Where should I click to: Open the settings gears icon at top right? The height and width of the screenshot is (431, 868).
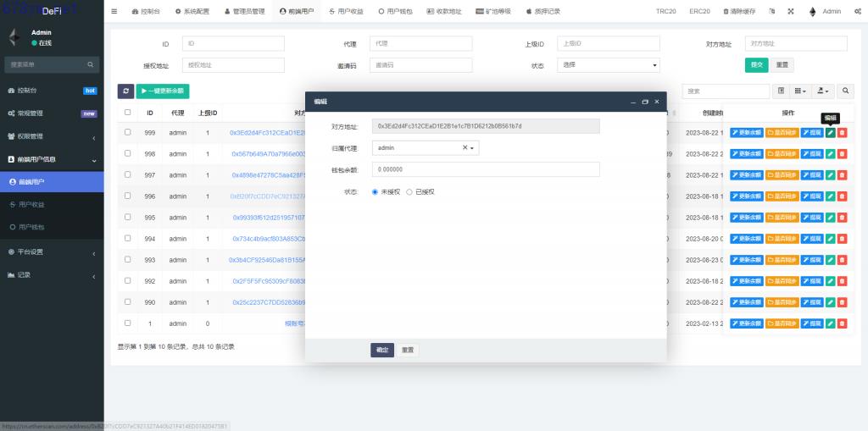pyautogui.click(x=858, y=12)
